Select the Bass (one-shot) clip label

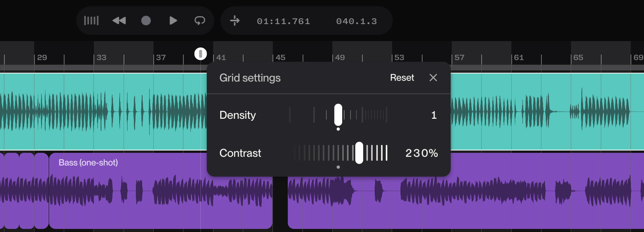click(x=88, y=163)
